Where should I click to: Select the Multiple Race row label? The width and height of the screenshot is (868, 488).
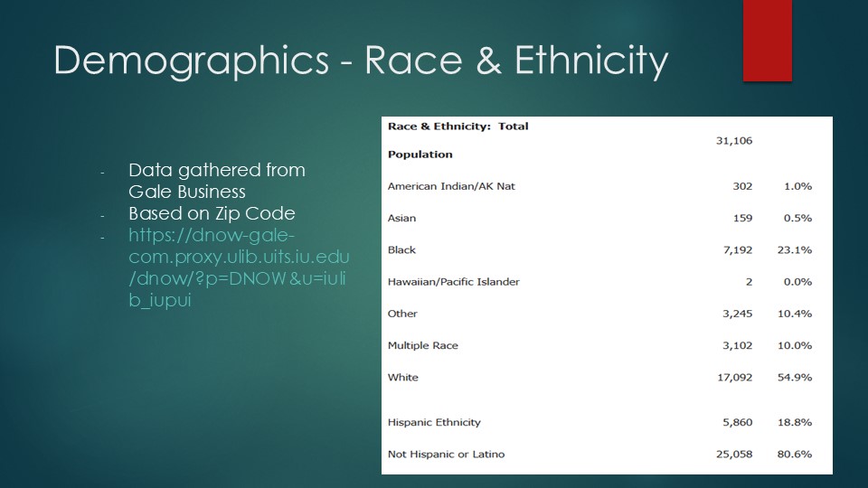(422, 345)
